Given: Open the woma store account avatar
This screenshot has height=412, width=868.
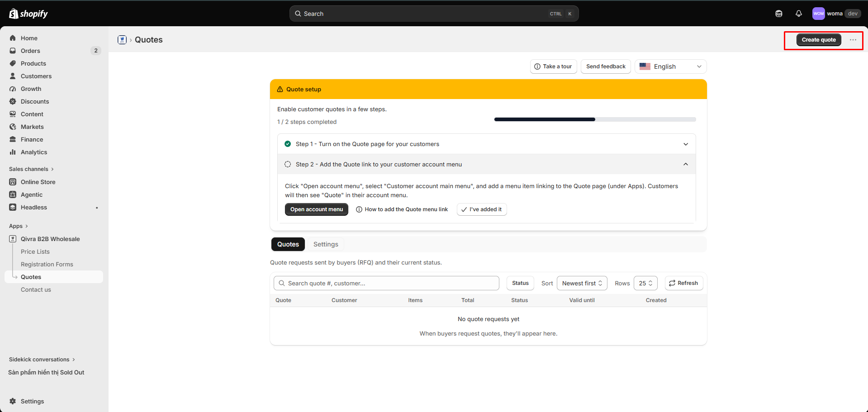Looking at the screenshot, I should [818, 14].
